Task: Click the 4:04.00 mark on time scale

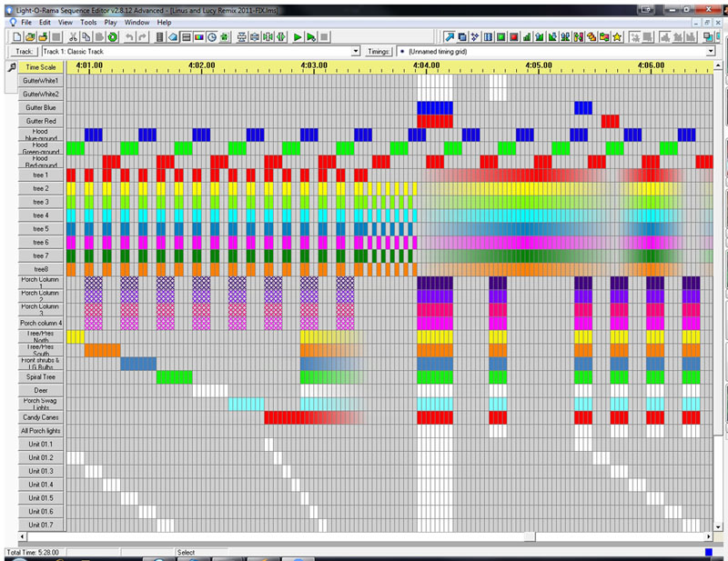Action: 422,66
